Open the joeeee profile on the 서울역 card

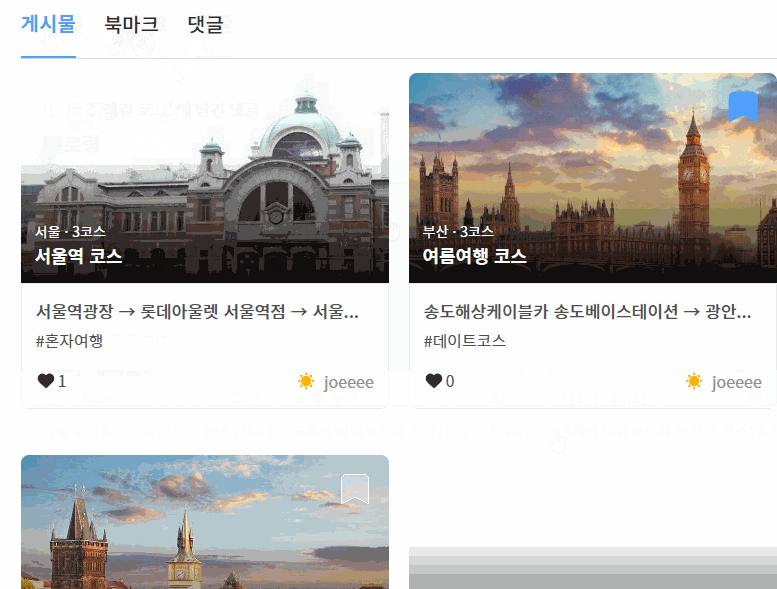(x=349, y=382)
